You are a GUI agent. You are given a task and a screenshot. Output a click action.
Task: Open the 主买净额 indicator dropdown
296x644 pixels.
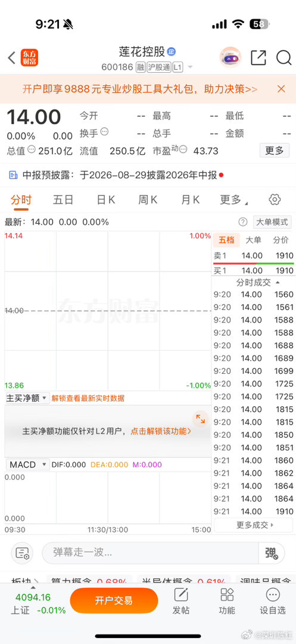(x=27, y=398)
